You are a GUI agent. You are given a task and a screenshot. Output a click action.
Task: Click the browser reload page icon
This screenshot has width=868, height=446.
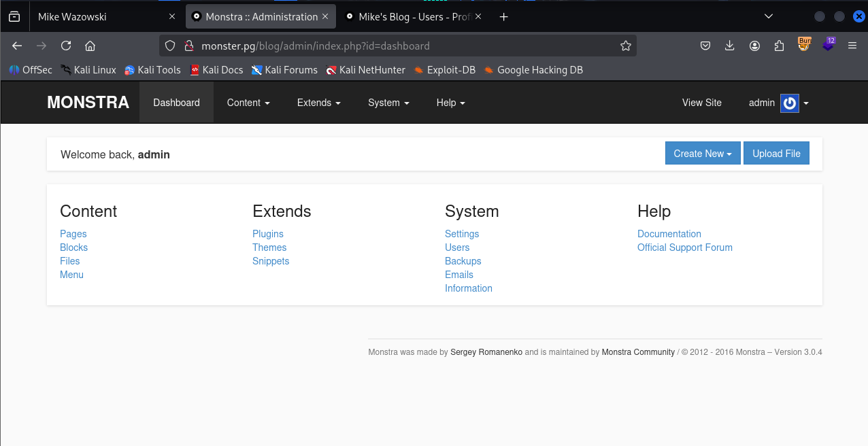[x=66, y=46]
